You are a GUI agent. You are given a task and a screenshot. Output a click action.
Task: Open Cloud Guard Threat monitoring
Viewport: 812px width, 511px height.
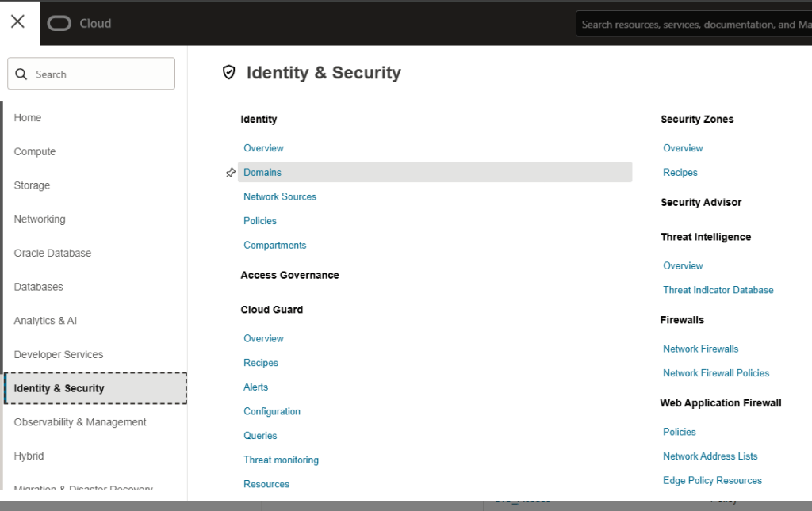(x=281, y=460)
